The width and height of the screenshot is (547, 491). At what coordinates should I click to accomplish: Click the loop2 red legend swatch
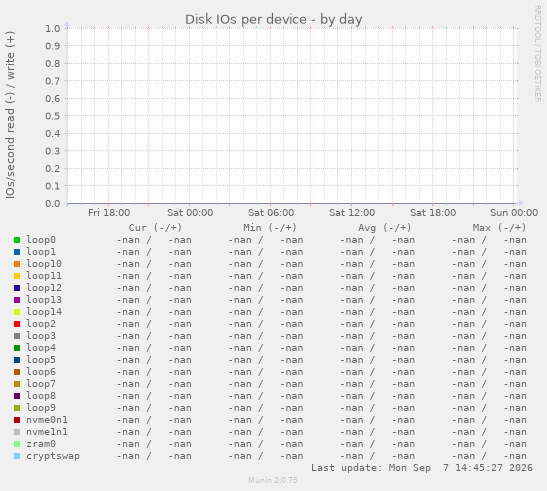[17, 324]
